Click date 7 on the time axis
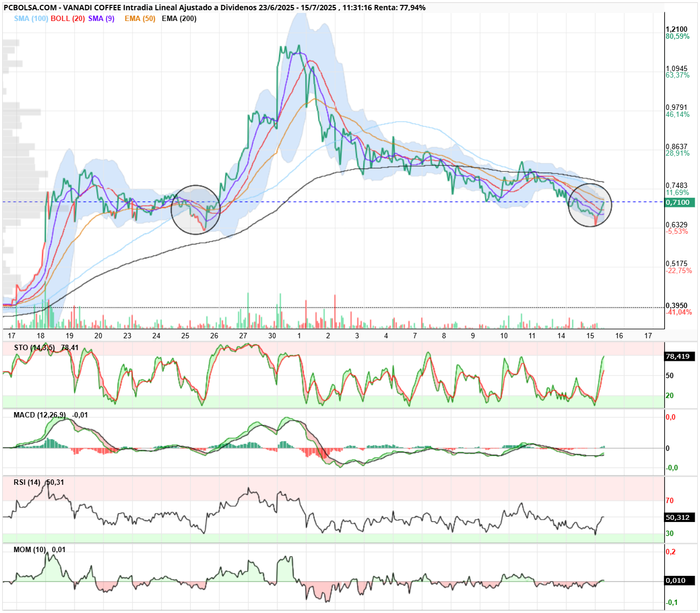This screenshot has height=613, width=700. click(x=415, y=336)
